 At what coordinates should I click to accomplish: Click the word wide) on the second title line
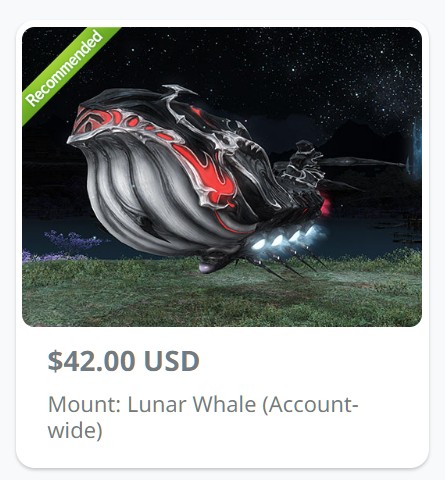[x=75, y=431]
